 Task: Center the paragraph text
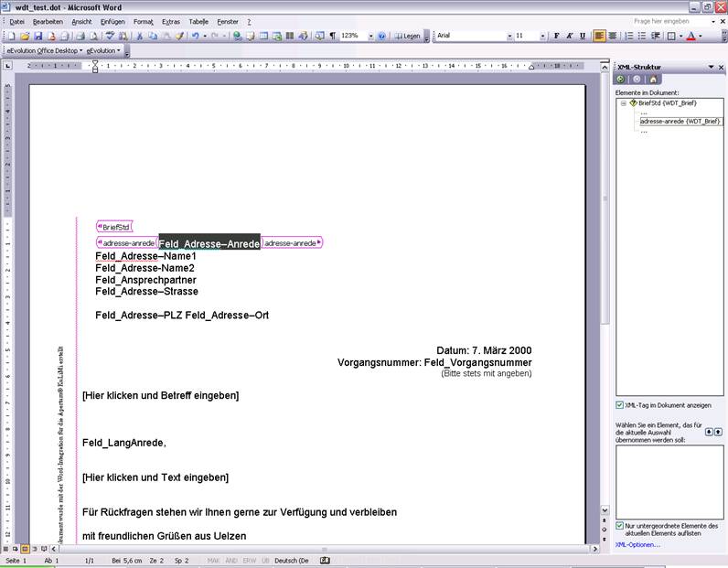click(613, 36)
